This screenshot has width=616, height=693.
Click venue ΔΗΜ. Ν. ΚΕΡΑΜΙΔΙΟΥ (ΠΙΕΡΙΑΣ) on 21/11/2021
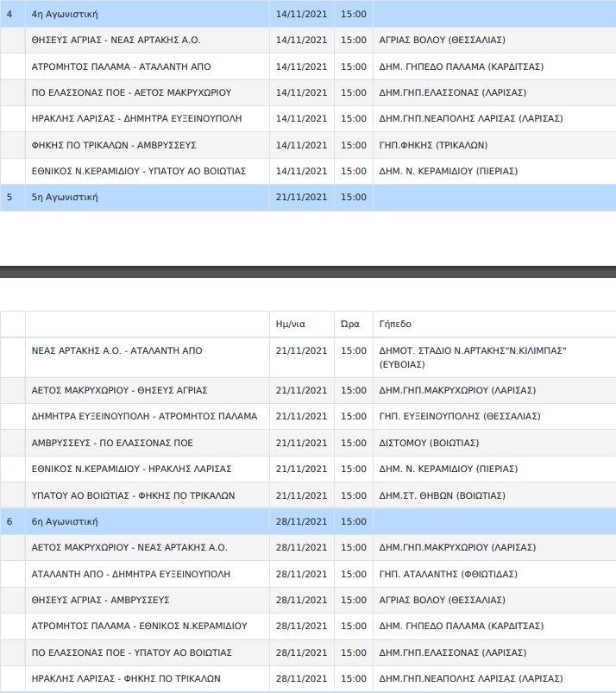click(x=448, y=469)
